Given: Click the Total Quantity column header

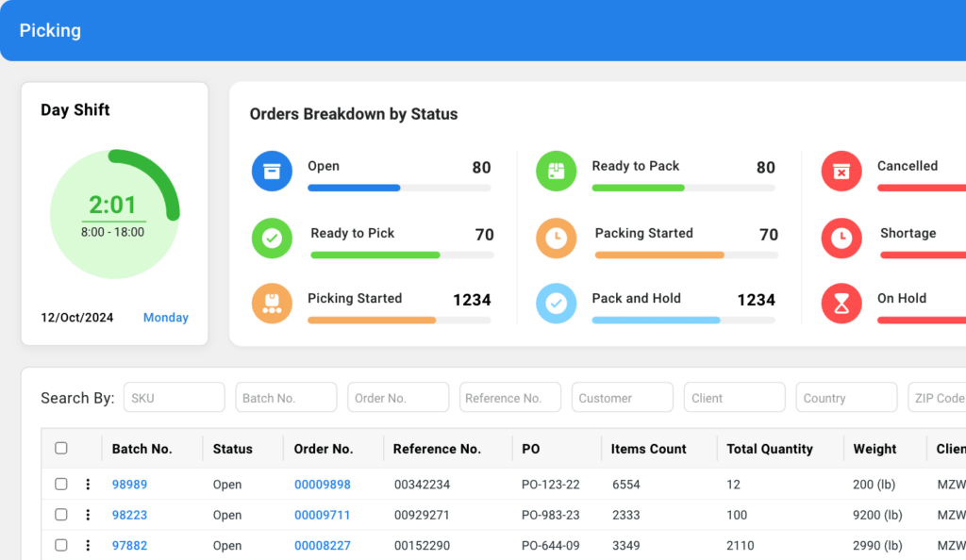Looking at the screenshot, I should (x=770, y=449).
